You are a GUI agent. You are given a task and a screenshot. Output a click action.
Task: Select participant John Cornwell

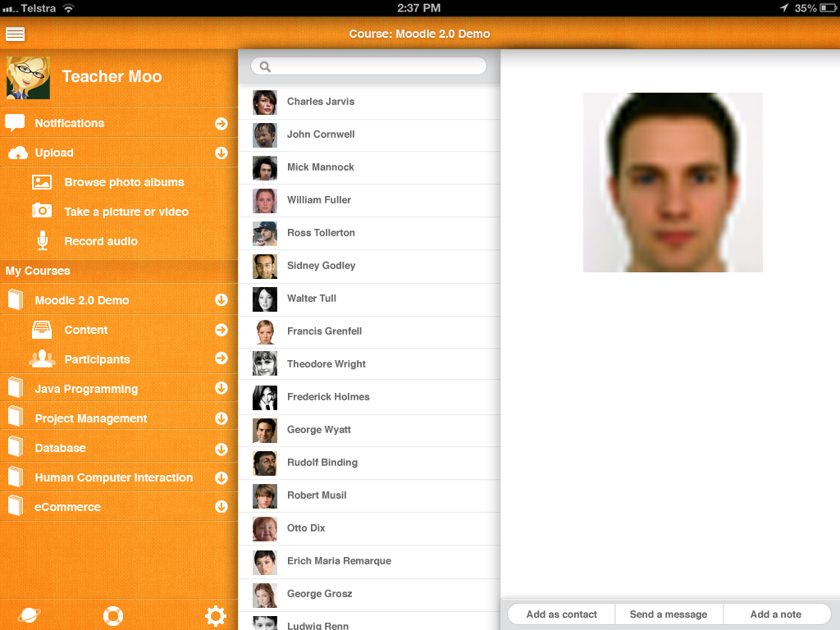point(369,135)
